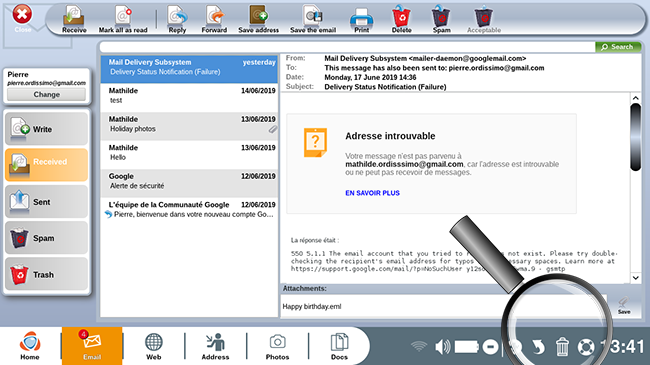Click the EN SAVOIR PLUS link
This screenshot has height=365, width=650.
point(372,193)
